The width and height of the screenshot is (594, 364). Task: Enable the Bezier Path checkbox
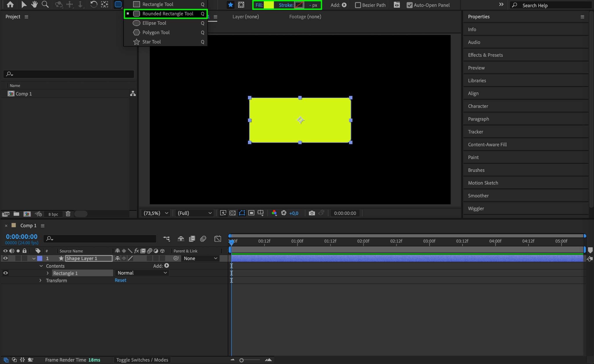tap(358, 5)
